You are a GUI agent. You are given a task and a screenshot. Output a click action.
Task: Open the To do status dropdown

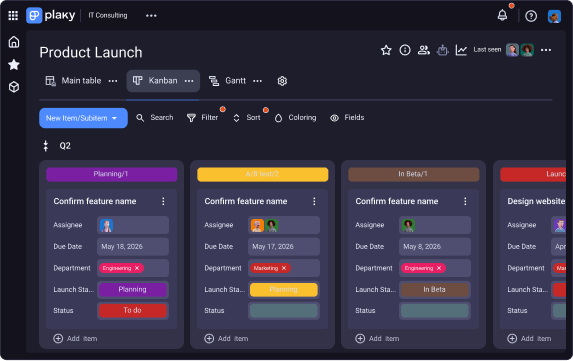point(133,311)
